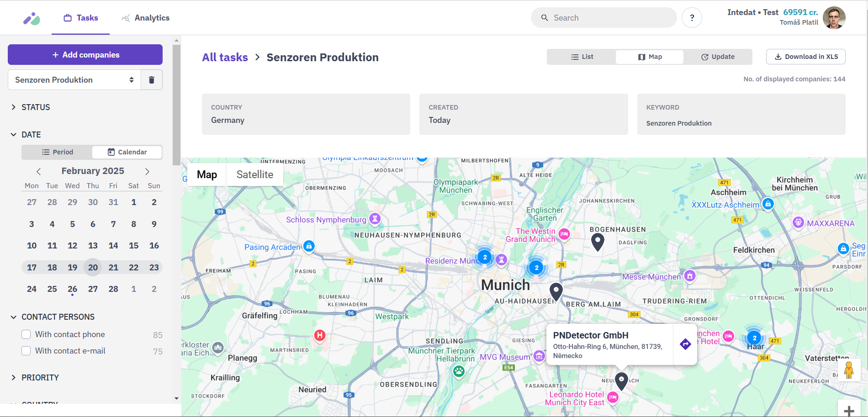Click the Pasing Arcaden shopping icon
Screen dimensions: 868x417
tap(309, 246)
